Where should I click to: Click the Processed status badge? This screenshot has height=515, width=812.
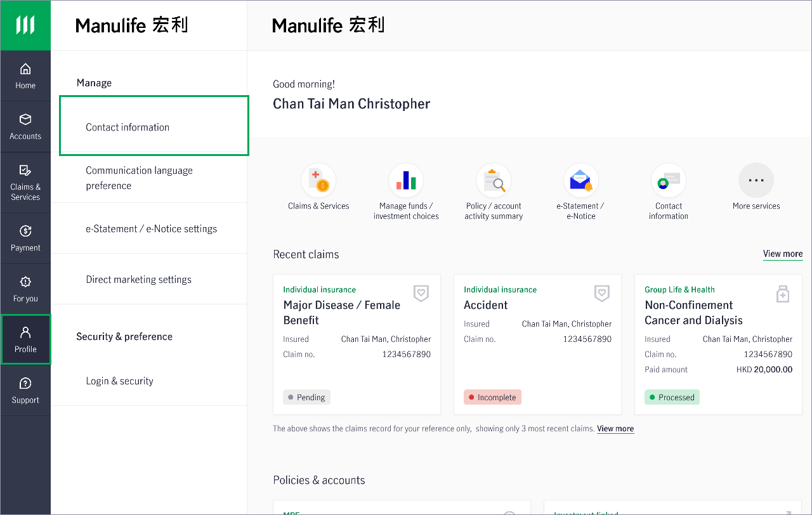click(x=672, y=397)
